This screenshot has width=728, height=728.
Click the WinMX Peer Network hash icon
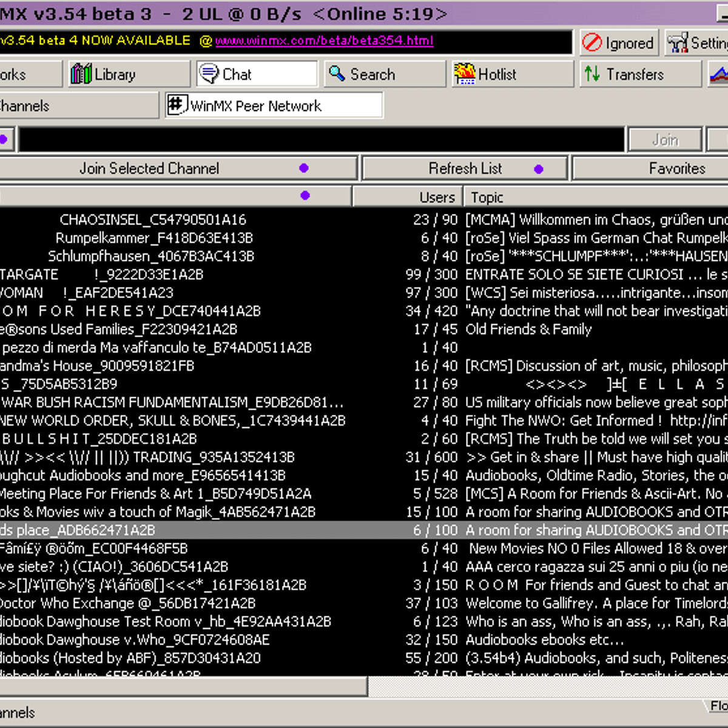tap(176, 105)
